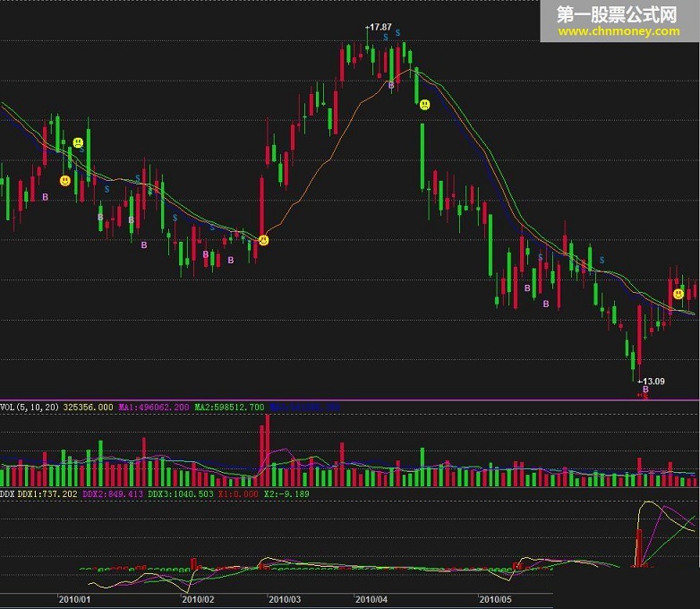Click the MA2:598512.700 volume average label
This screenshot has width=700, height=609.
pos(229,407)
